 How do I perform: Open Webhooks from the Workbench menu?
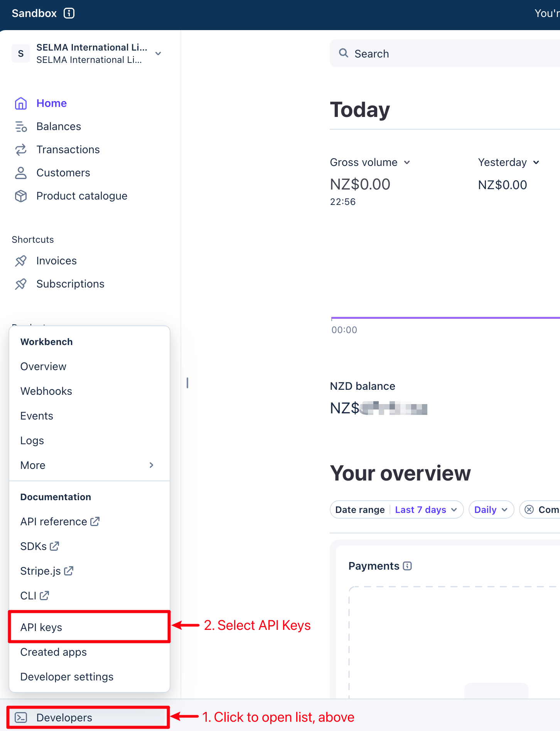tap(46, 391)
